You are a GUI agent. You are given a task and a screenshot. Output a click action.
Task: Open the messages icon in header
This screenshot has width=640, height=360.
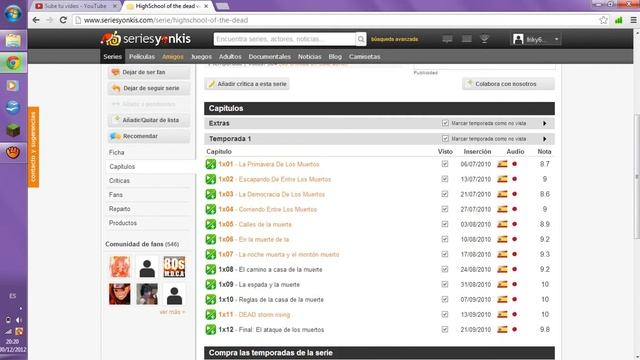(447, 39)
